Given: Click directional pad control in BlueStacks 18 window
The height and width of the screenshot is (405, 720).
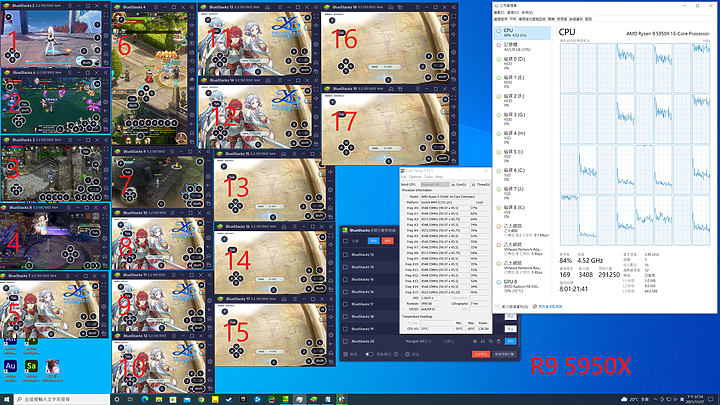Looking at the screenshot, I should (x=346, y=67).
